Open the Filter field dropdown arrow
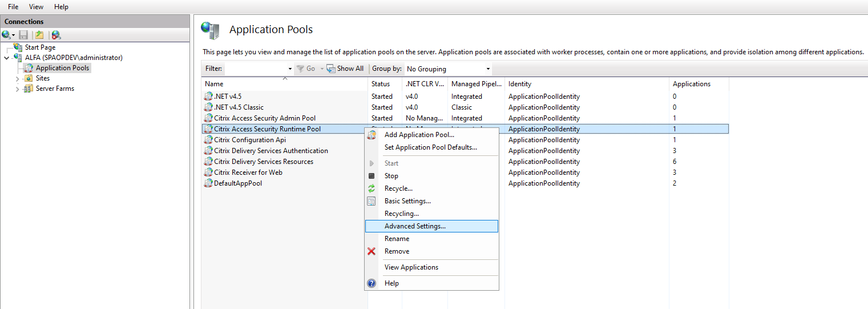This screenshot has width=868, height=309. tap(290, 69)
